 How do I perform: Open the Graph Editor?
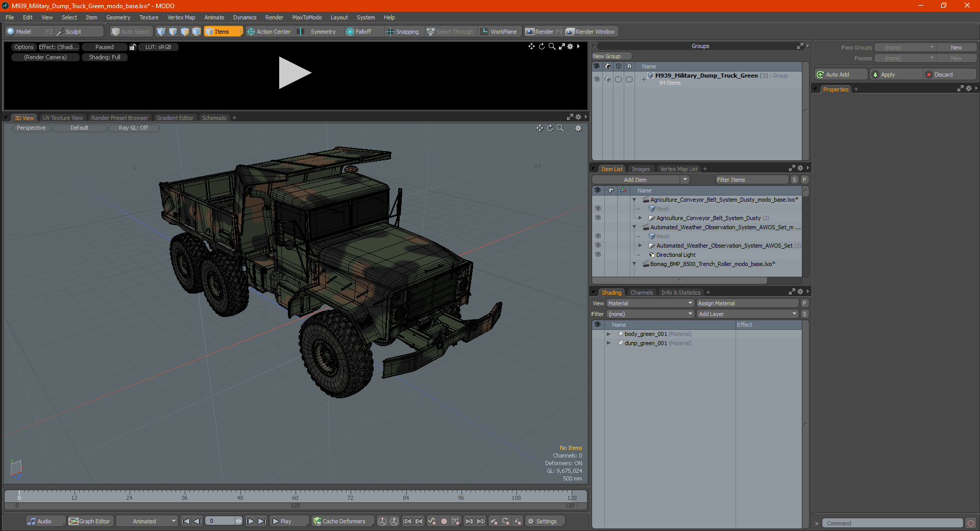[x=89, y=521]
